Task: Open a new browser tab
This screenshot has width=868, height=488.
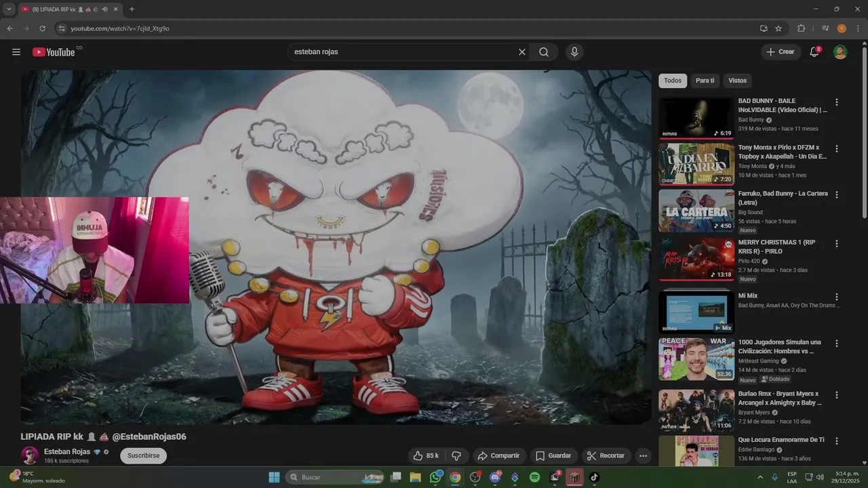Action: 132,9
